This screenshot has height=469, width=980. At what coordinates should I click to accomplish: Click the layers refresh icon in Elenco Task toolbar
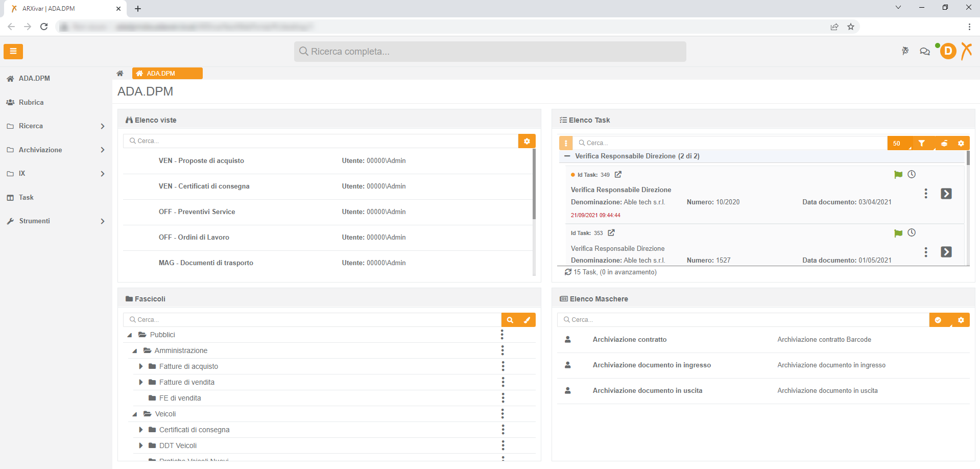pyautogui.click(x=943, y=143)
